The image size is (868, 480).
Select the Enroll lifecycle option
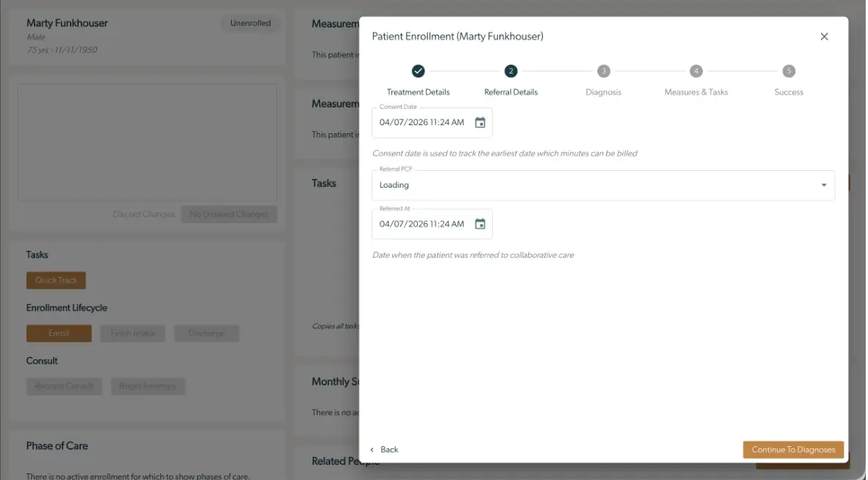59,333
